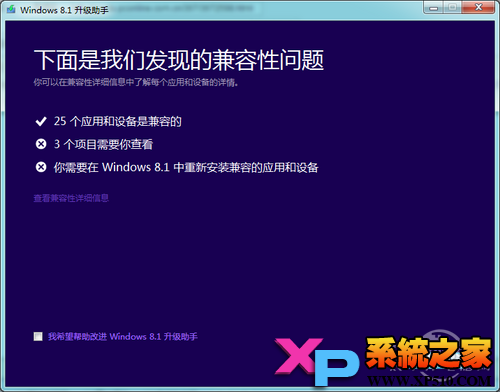Click the checkmark icon beside 25 个应用和设备是兼容的

pyautogui.click(x=41, y=122)
